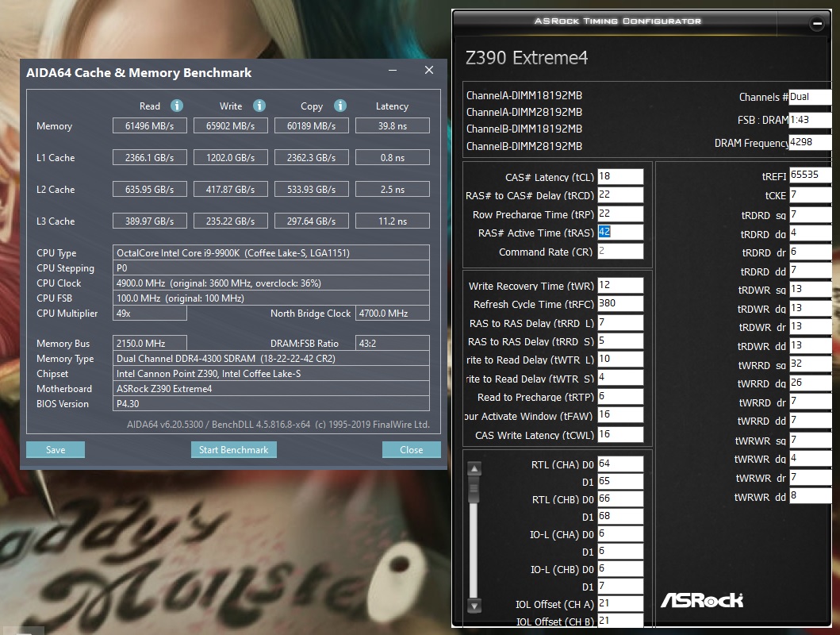Image resolution: width=840 pixels, height=635 pixels.
Task: Click the FSB : DRAM ratio field
Action: pyautogui.click(x=810, y=120)
